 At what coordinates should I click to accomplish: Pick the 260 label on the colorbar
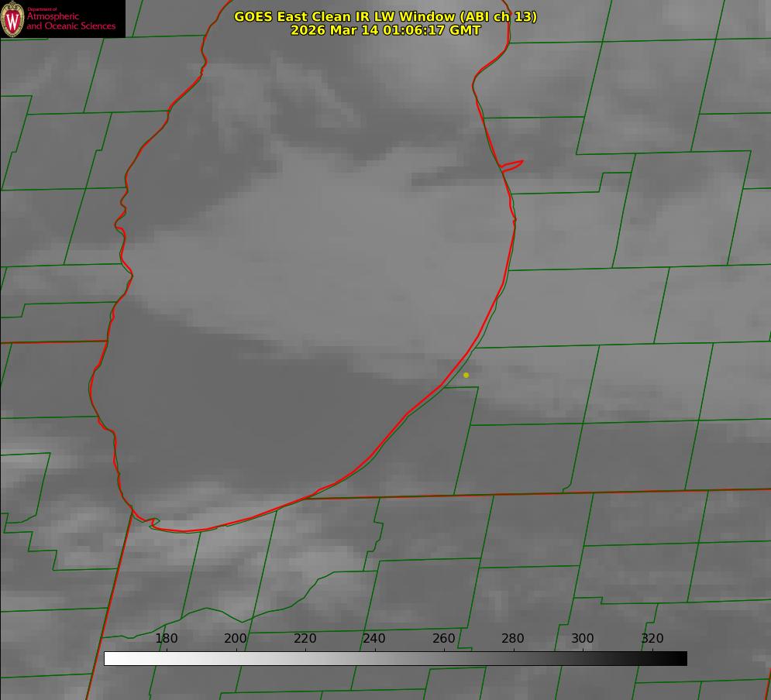point(444,639)
